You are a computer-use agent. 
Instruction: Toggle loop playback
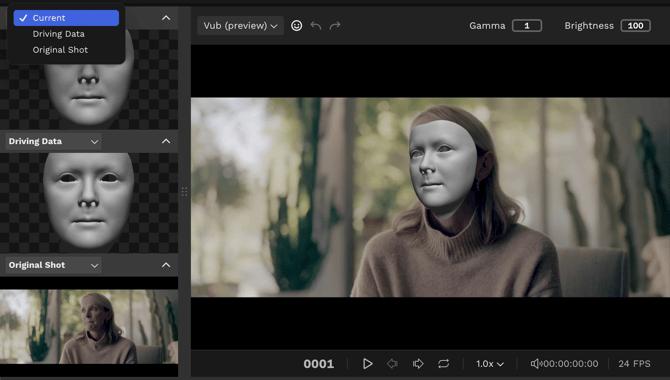444,364
